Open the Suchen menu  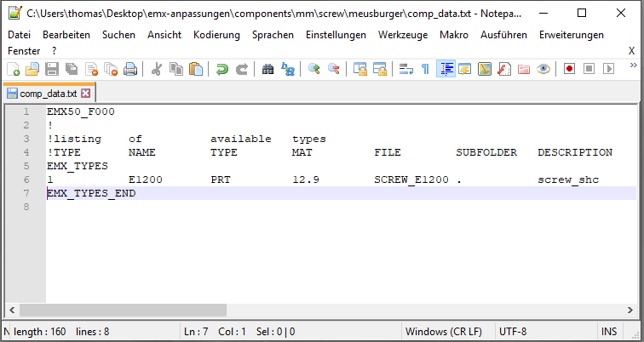118,35
